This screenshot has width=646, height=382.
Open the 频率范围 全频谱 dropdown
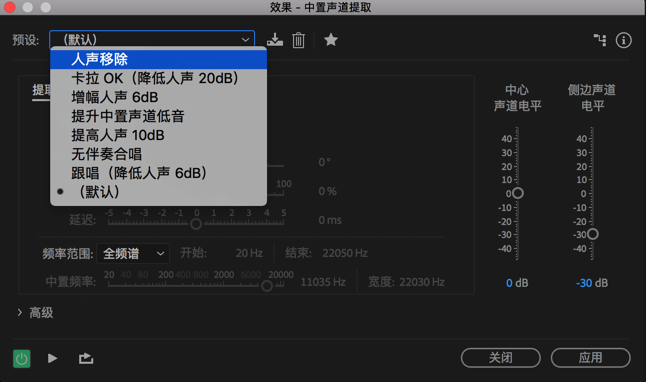pyautogui.click(x=133, y=253)
